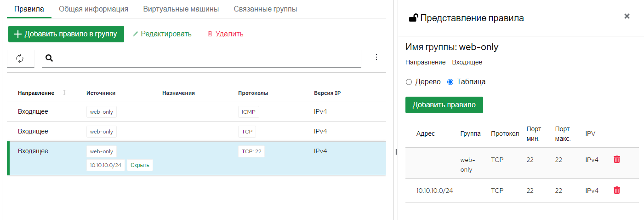Click the green Добавить правило button
Viewport: 644px width, 220px height.
(444, 105)
